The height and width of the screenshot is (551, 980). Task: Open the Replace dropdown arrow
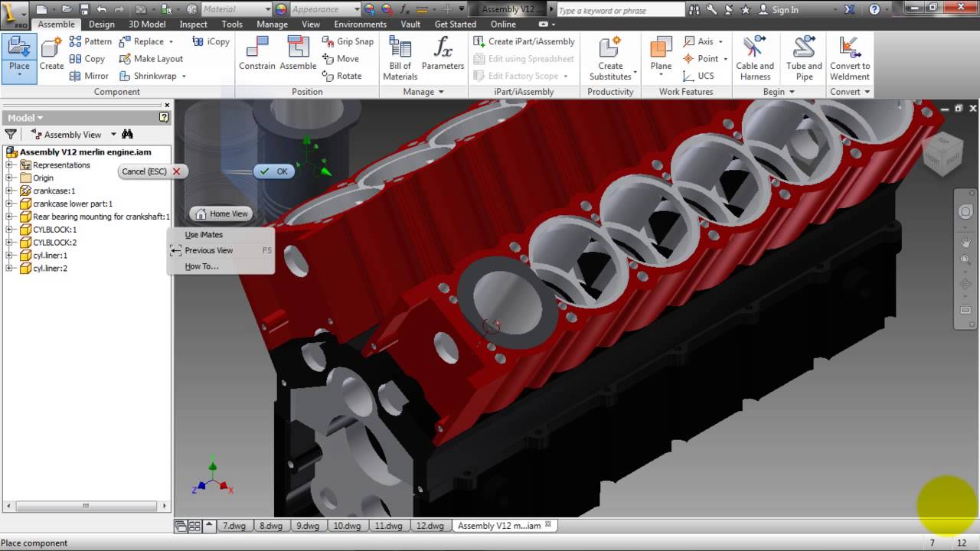click(171, 41)
